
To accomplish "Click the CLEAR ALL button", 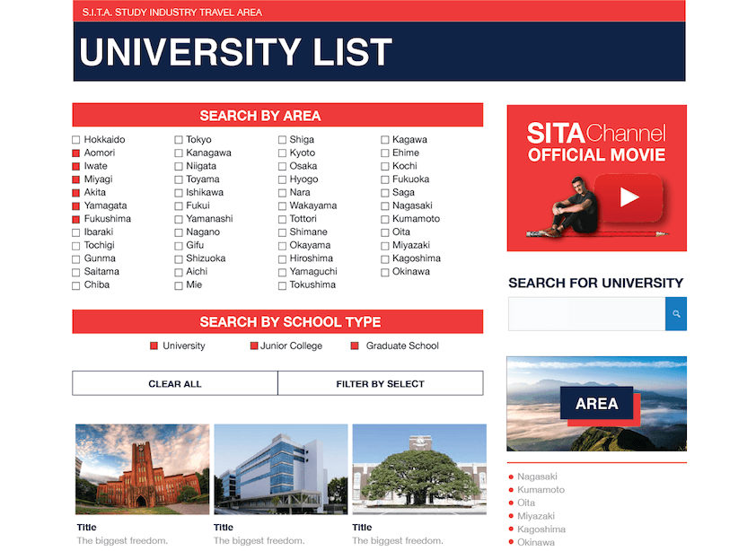I will pos(175,383).
